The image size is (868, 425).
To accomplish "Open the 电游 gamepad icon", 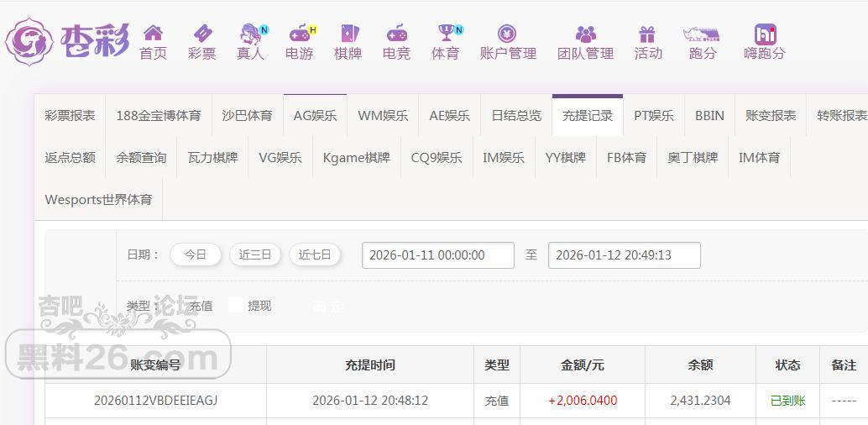I will coord(299,34).
